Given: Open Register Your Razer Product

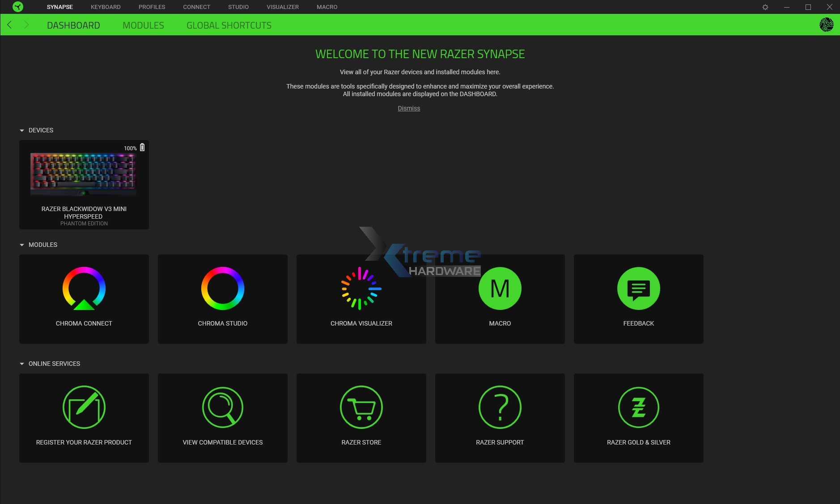Looking at the screenshot, I should [x=84, y=407].
